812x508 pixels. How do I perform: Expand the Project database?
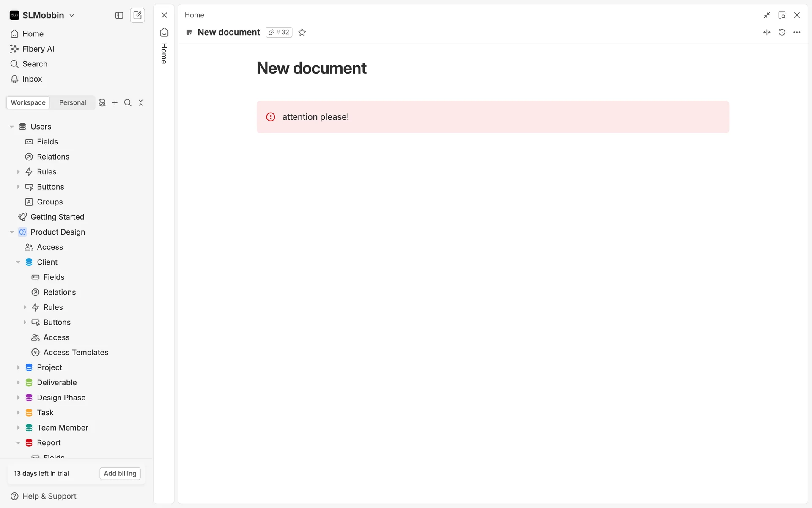(18, 367)
